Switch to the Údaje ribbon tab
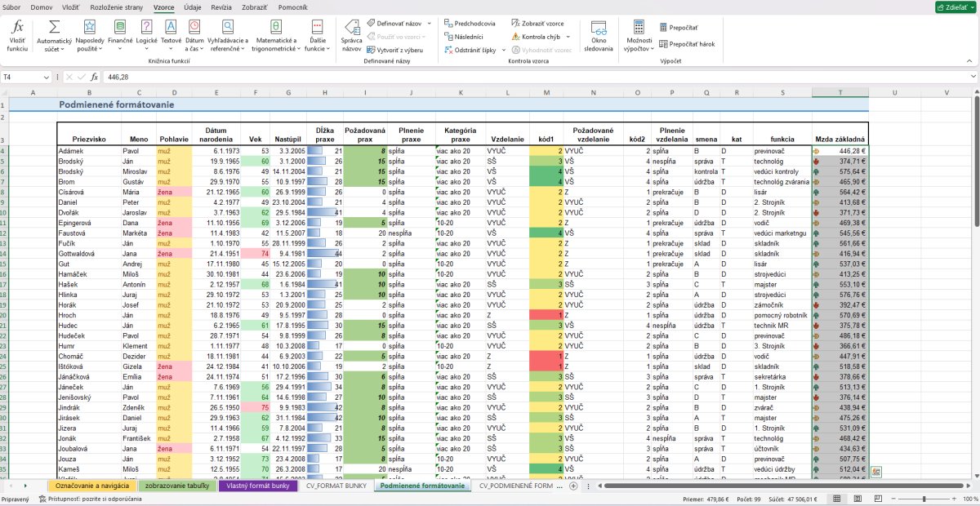 click(x=193, y=6)
